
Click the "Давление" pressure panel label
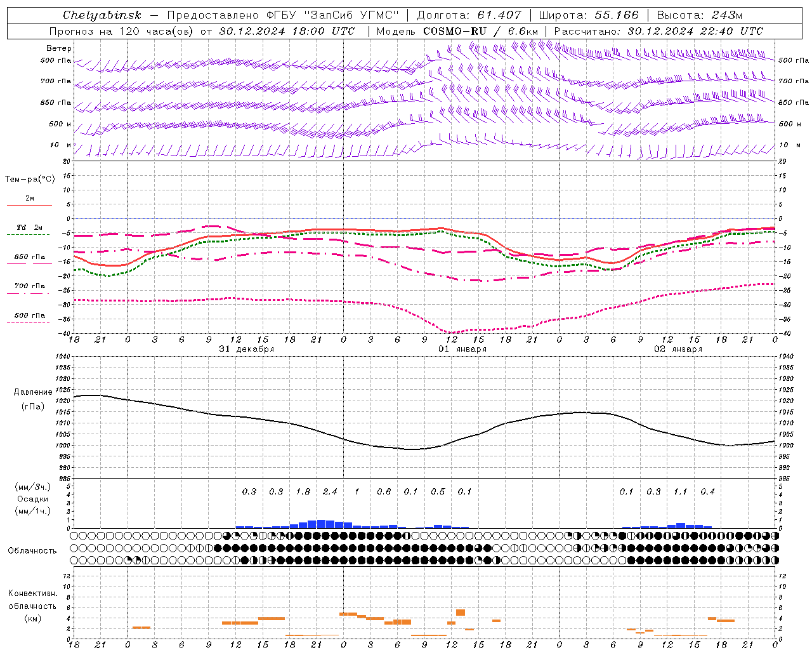32,392
